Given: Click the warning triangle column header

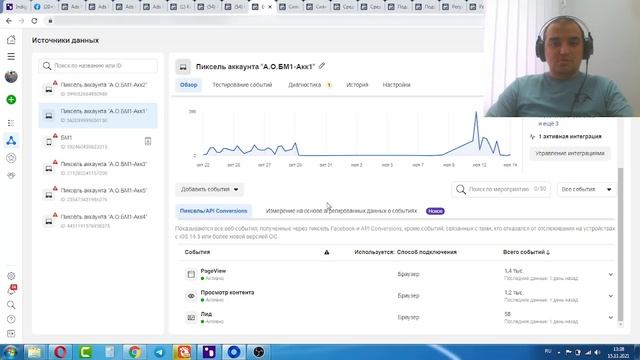Looking at the screenshot, I should click(x=327, y=252).
